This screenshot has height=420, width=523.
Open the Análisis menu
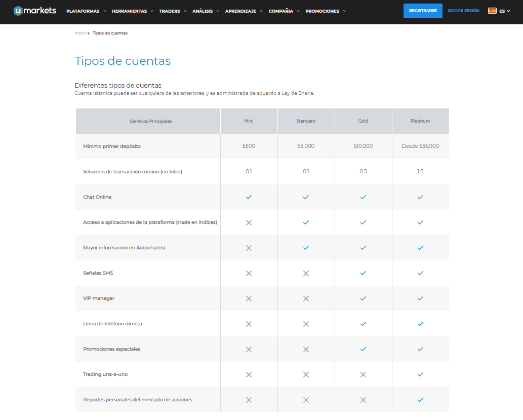tap(206, 11)
